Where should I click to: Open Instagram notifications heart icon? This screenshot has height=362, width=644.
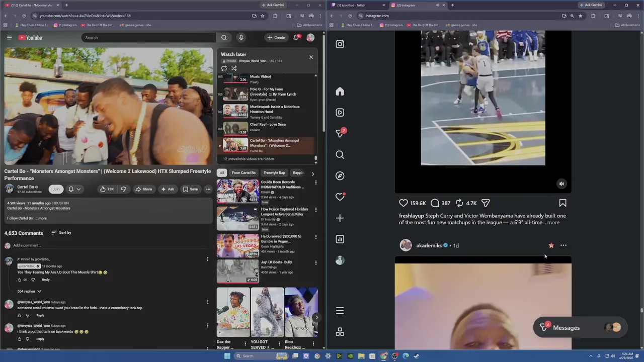(x=340, y=197)
